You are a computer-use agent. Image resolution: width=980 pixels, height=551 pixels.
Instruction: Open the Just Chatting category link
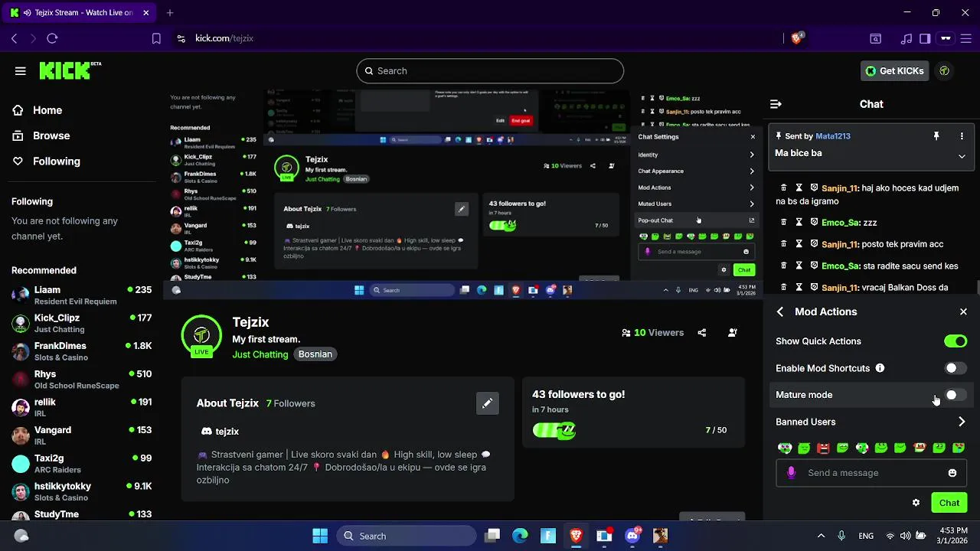click(260, 354)
